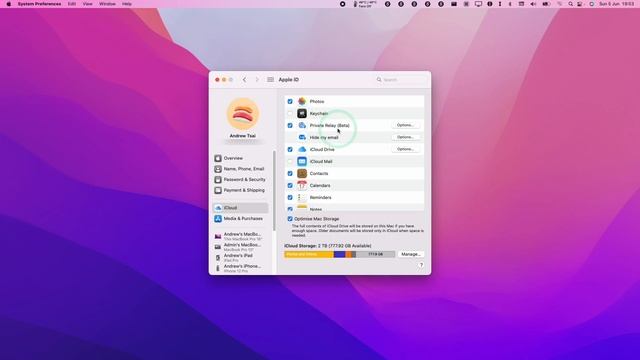Show all preferences grid icon
The image size is (640, 360).
(270, 80)
